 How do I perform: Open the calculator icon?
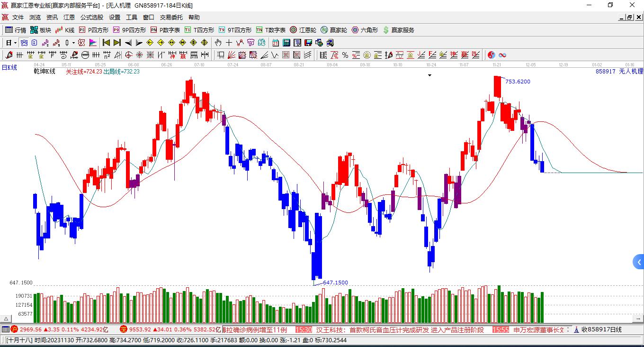click(286, 43)
